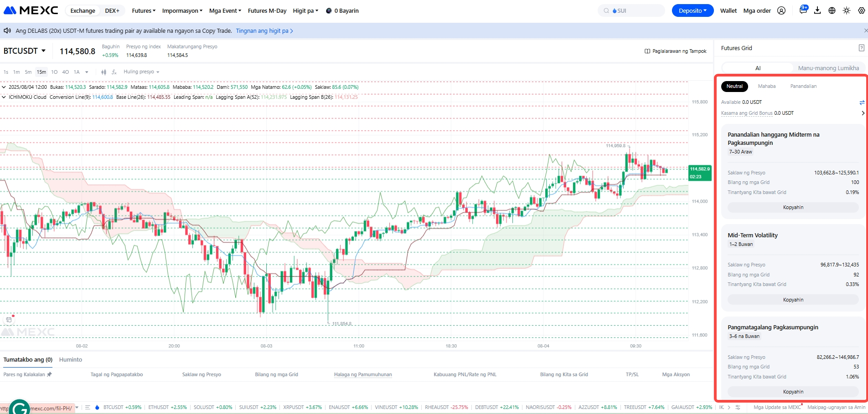Expand more timeframe options arrow
This screenshot has width=868, height=414.
coord(87,72)
